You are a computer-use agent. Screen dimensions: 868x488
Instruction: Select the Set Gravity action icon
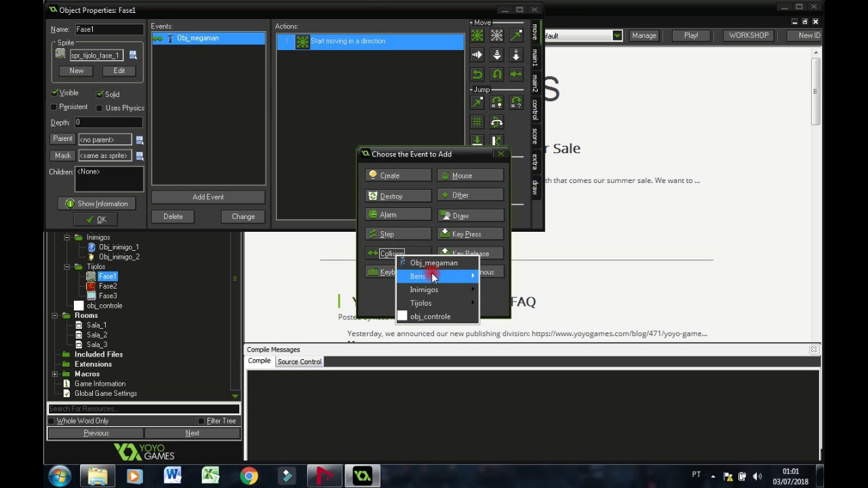pos(516,55)
